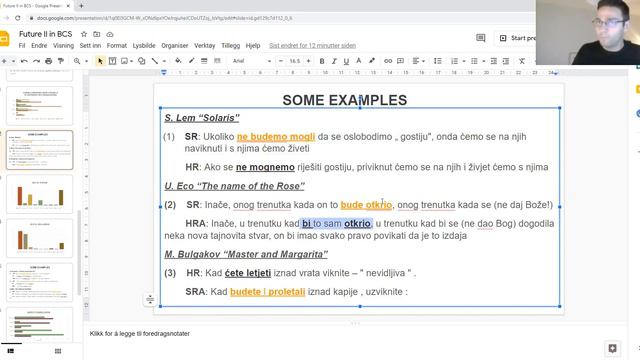Click the add comment toolbar icon

pyautogui.click(x=400, y=61)
